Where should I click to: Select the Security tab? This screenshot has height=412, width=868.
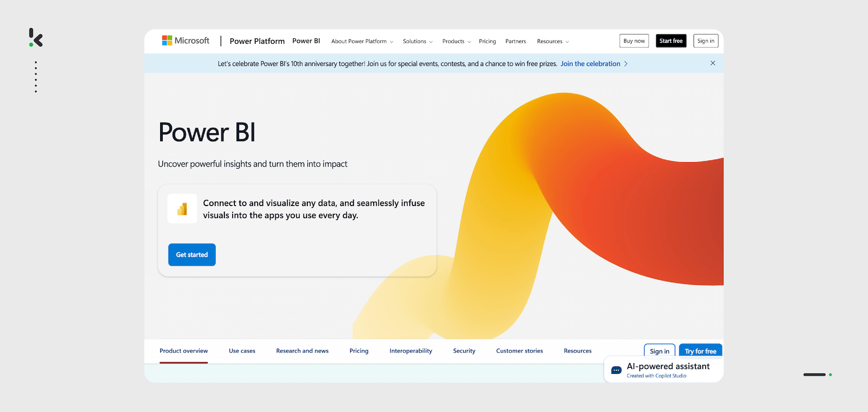(464, 351)
